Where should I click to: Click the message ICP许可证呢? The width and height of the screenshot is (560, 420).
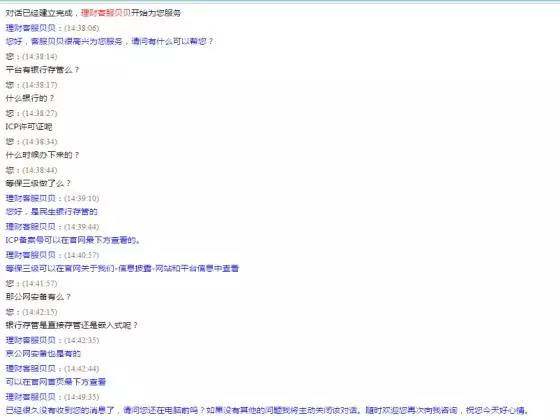tap(29, 127)
